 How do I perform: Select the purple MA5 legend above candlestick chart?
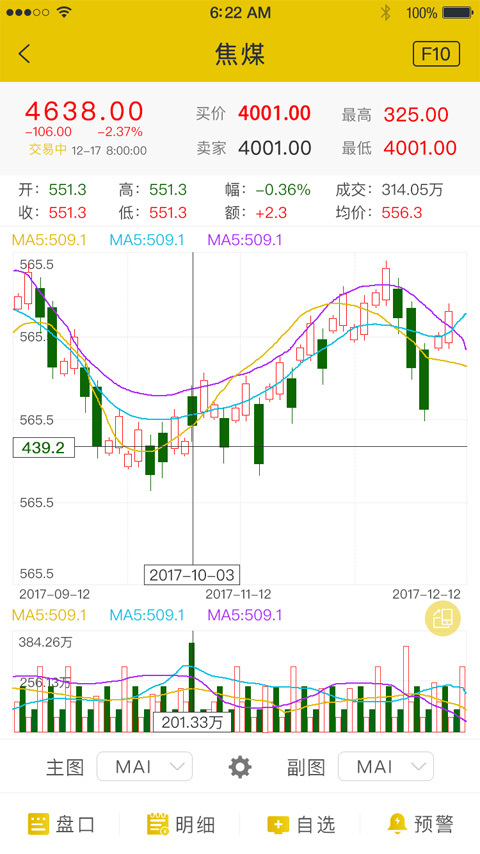tap(245, 240)
